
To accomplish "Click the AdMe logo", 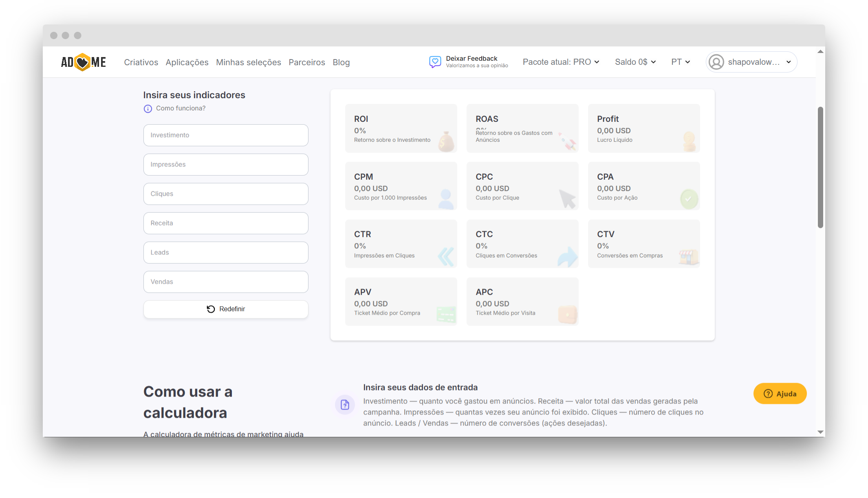I will coord(83,62).
